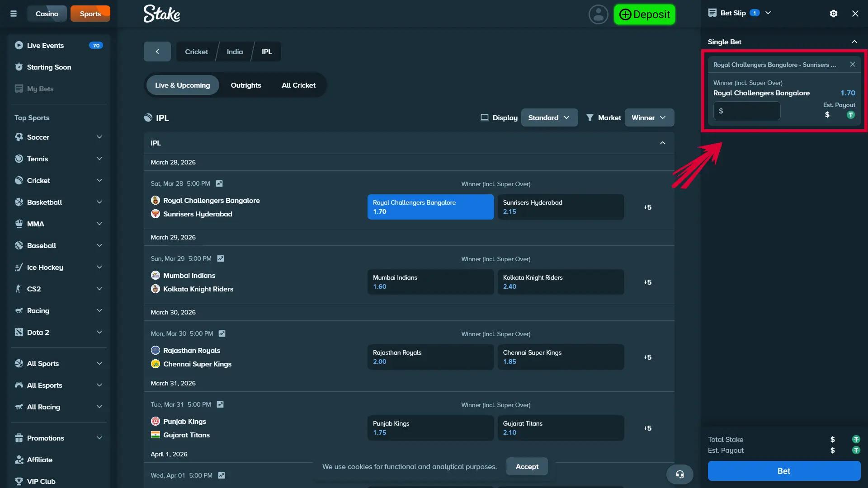
Task: Expand the Soccer category chevron
Action: coord(99,137)
